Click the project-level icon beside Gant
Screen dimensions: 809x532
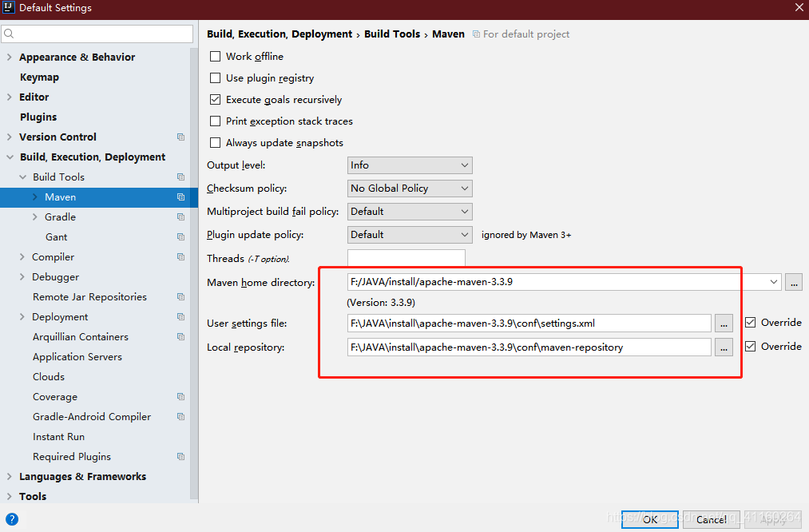pos(180,237)
